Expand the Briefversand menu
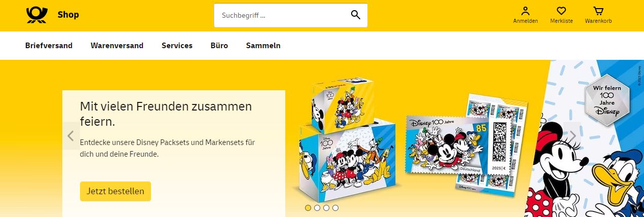 pyautogui.click(x=49, y=46)
